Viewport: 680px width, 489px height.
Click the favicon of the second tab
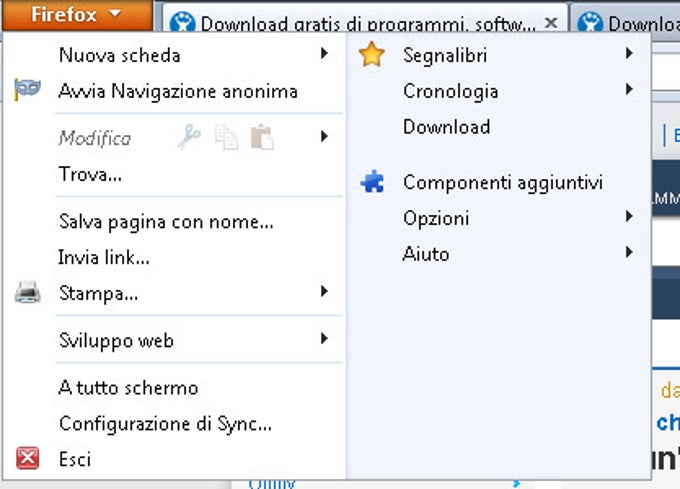coord(590,22)
